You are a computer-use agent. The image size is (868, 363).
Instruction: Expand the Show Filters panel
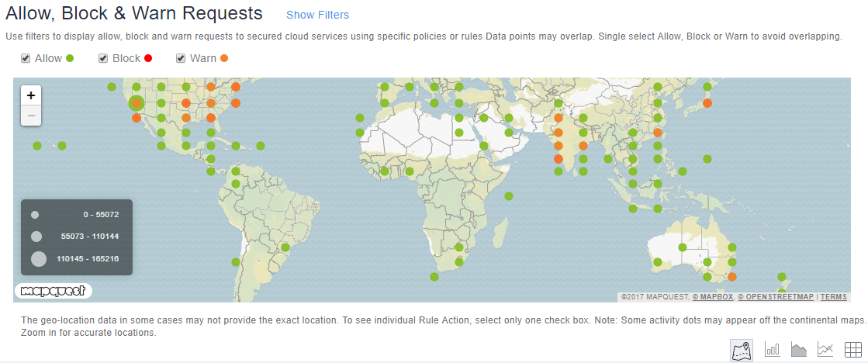point(318,15)
